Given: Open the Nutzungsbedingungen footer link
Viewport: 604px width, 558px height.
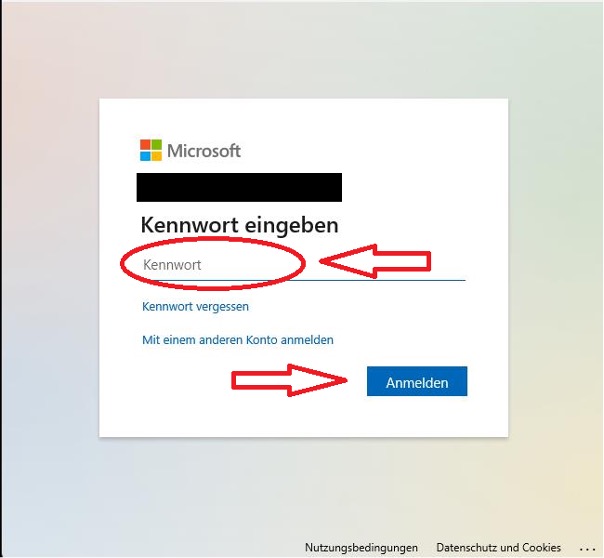Looking at the screenshot, I should (x=361, y=548).
